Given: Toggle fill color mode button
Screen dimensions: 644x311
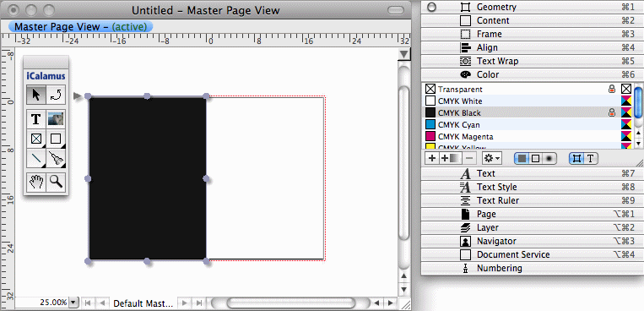Looking at the screenshot, I should coord(522,158).
